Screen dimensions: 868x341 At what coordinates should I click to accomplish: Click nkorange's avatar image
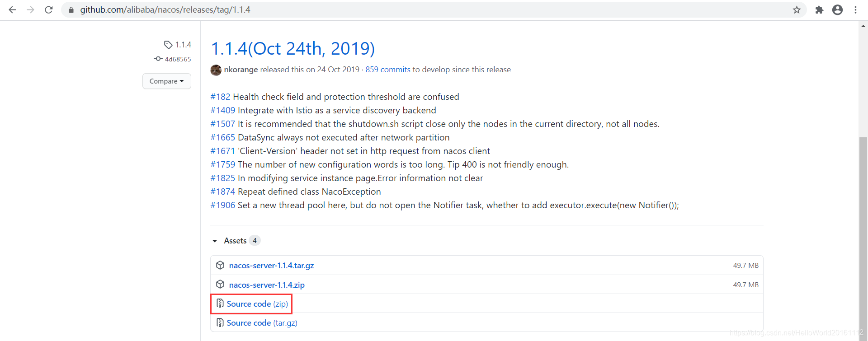click(216, 70)
